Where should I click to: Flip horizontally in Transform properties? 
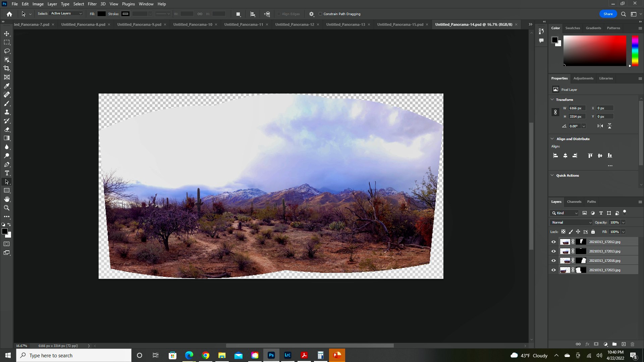tap(600, 126)
